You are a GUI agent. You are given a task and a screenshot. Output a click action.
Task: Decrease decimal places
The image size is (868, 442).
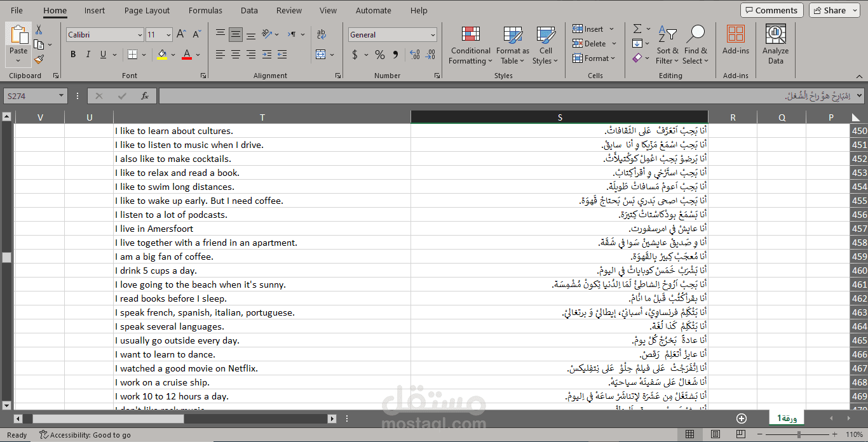coord(431,55)
